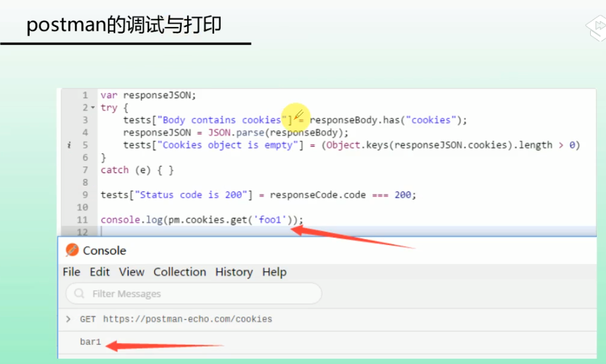This screenshot has width=606, height=364.
Task: Collapse the try block fold arrow on line 2
Action: (x=93, y=108)
